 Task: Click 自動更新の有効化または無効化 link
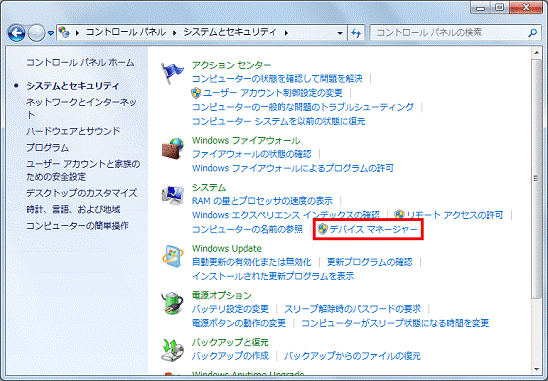252,262
